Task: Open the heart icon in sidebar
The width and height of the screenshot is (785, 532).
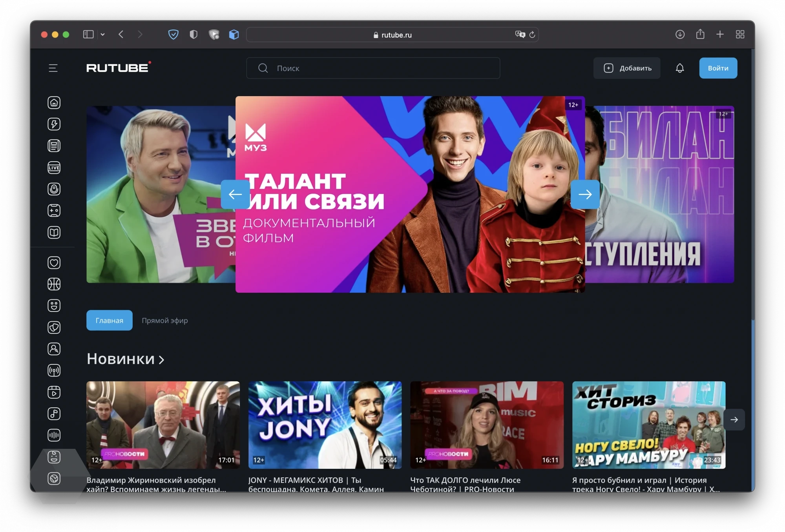Action: (54, 262)
